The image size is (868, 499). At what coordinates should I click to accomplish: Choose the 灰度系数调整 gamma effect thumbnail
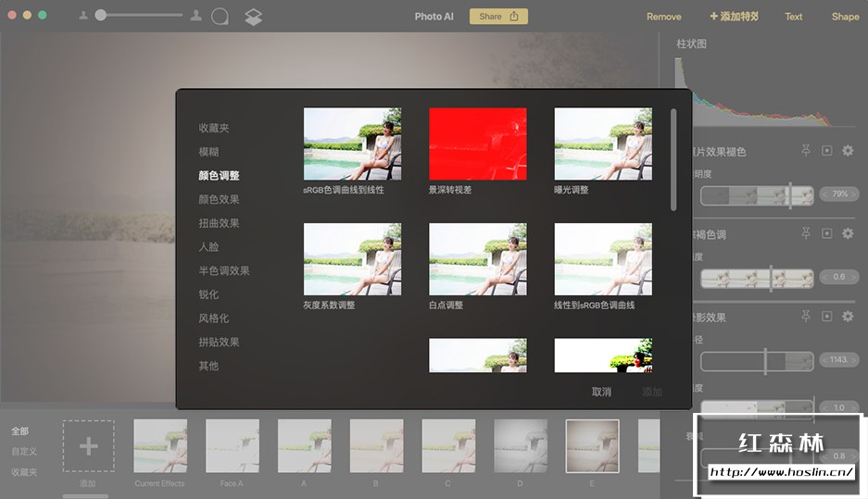click(353, 259)
